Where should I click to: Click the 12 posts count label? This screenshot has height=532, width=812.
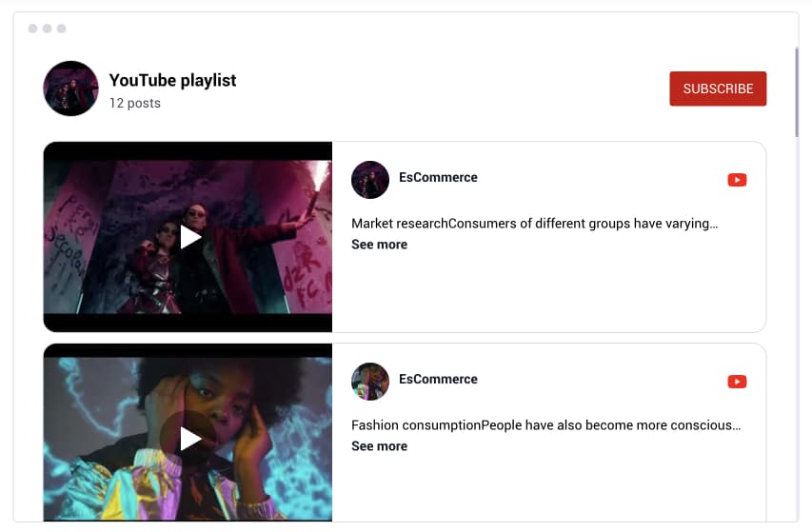134,103
